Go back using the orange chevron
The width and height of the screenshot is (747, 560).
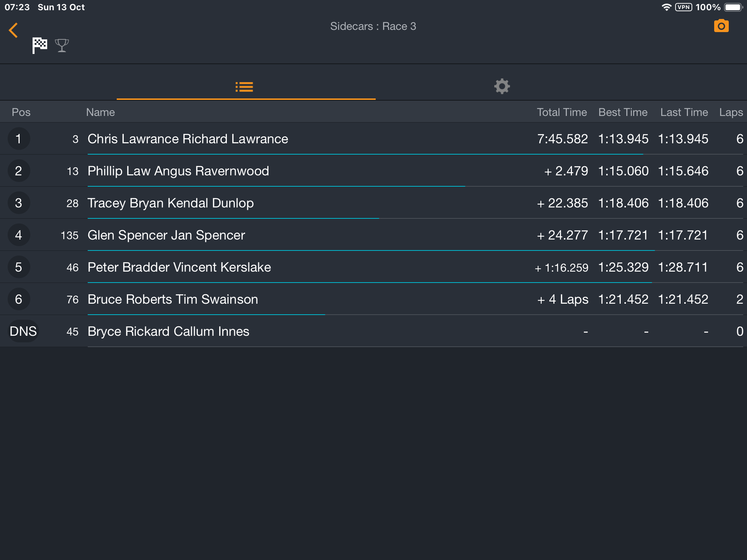[x=13, y=30]
